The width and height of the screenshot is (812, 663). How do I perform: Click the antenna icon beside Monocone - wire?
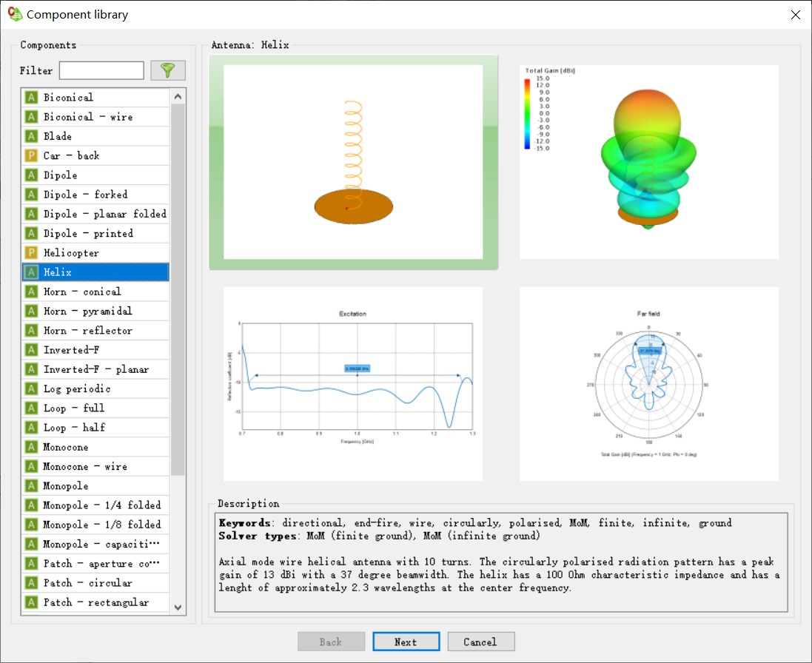[x=32, y=466]
